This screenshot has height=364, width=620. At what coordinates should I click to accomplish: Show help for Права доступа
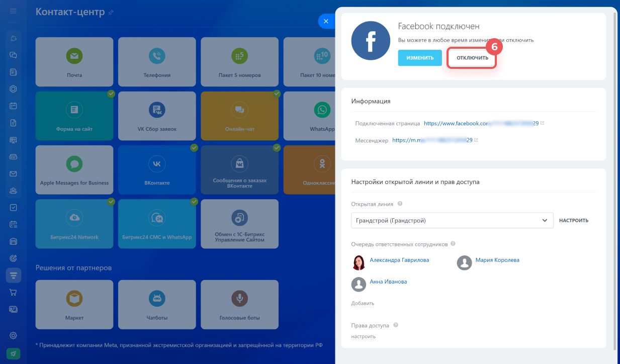pyautogui.click(x=396, y=325)
